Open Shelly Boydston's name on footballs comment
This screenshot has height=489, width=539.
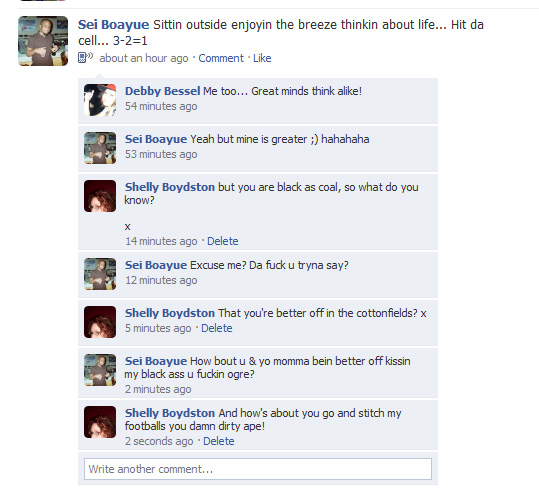170,413
